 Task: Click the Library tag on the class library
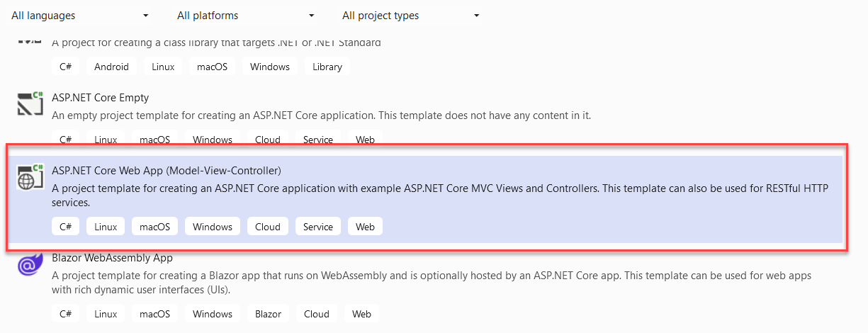click(327, 67)
